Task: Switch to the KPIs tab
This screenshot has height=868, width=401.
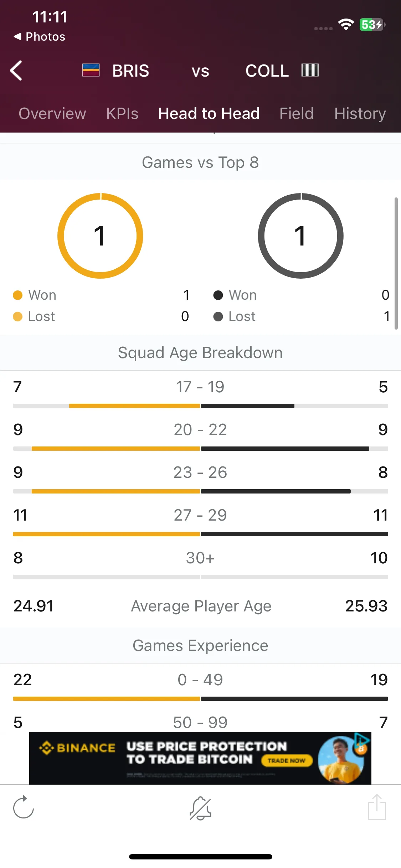Action: pyautogui.click(x=122, y=114)
